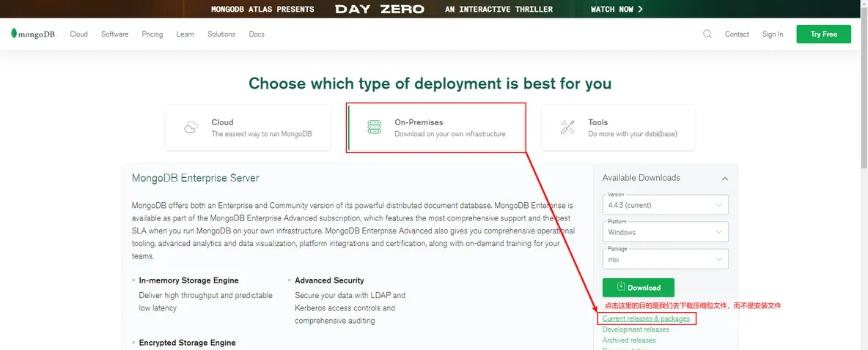This screenshot has height=350, width=868.
Task: Click the DAY ZERO banner title
Action: pos(379,9)
